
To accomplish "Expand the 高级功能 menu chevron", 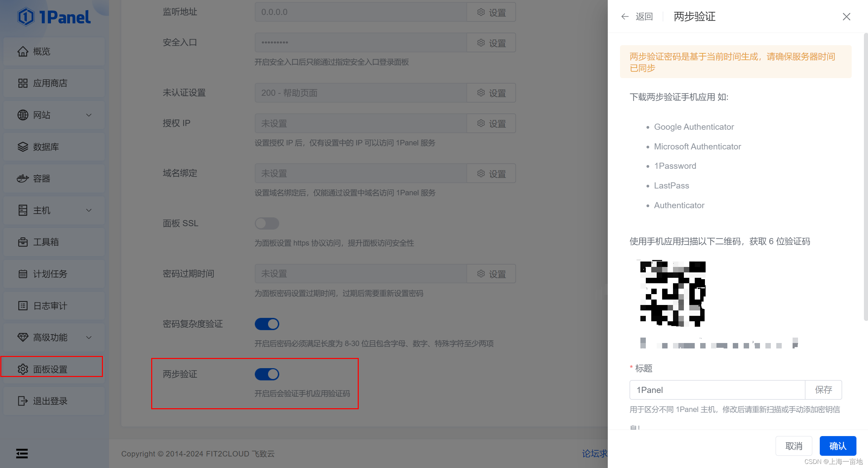I will [x=89, y=338].
